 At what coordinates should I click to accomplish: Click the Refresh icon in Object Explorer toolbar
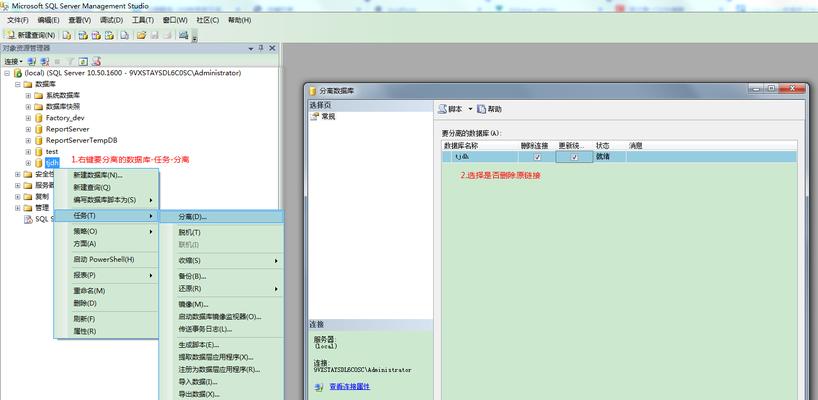(83, 61)
